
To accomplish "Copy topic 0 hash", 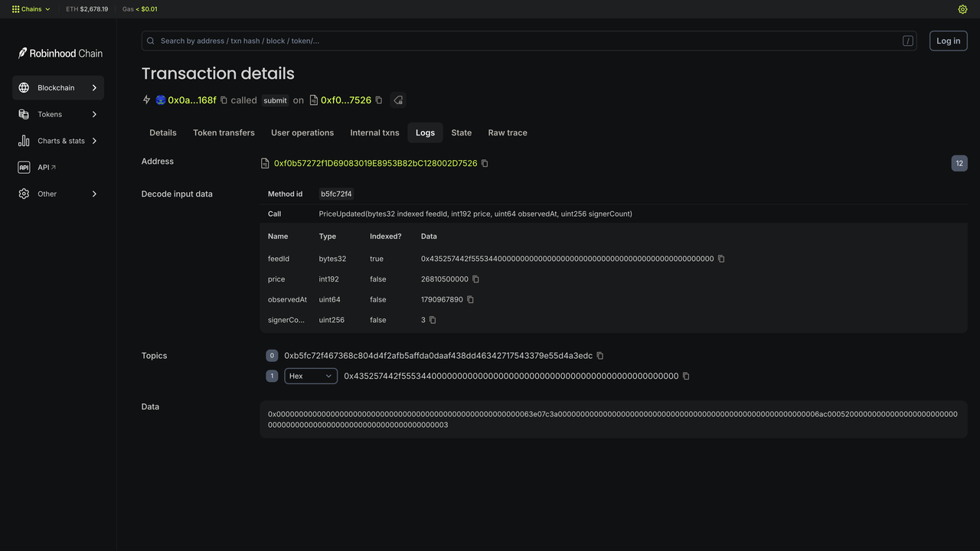I will (x=600, y=356).
